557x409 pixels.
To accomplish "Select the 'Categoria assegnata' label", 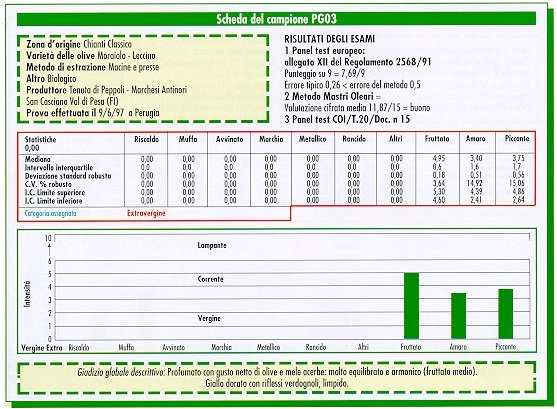I will (x=50, y=214).
